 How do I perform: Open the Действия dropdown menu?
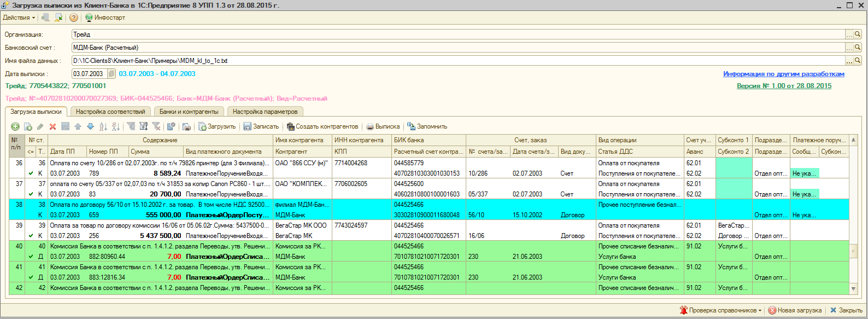point(19,18)
